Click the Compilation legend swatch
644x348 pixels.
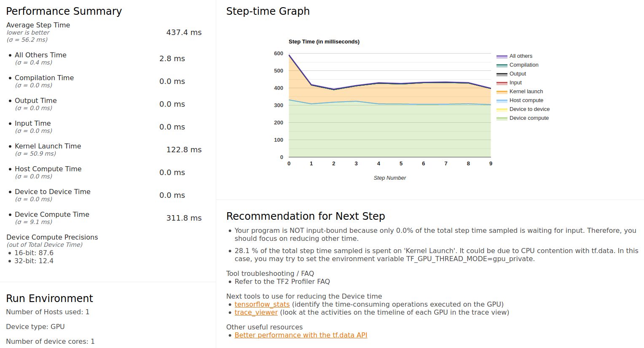pos(502,65)
